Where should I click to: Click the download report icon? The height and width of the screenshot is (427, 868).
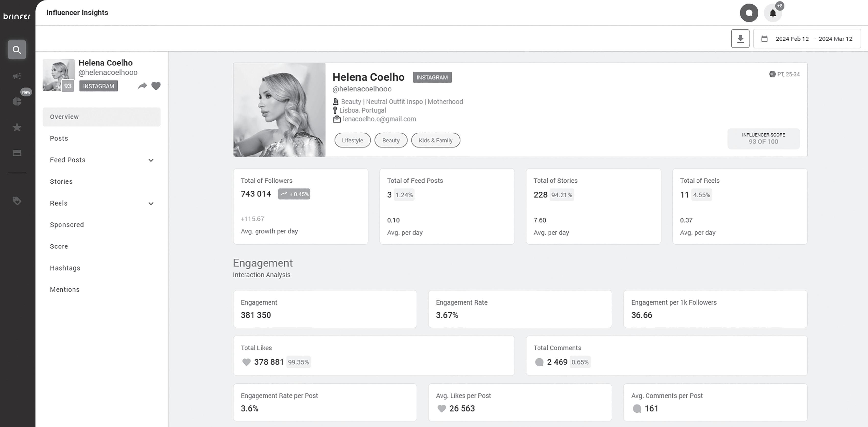[x=740, y=39]
